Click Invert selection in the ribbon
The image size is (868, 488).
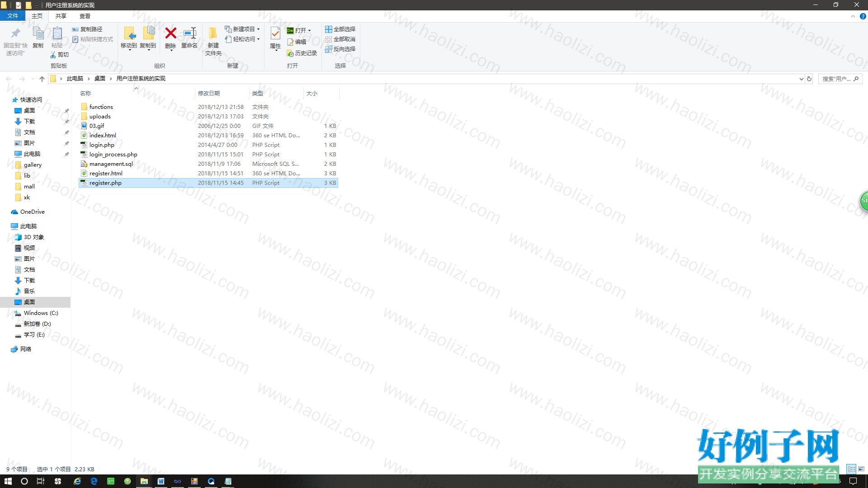(340, 49)
